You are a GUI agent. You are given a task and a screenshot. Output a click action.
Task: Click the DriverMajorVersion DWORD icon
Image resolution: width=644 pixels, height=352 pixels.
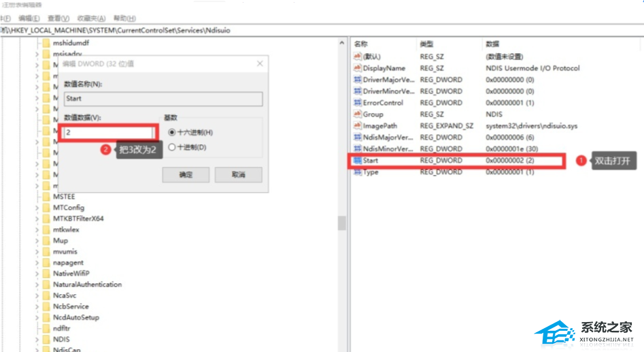[357, 80]
